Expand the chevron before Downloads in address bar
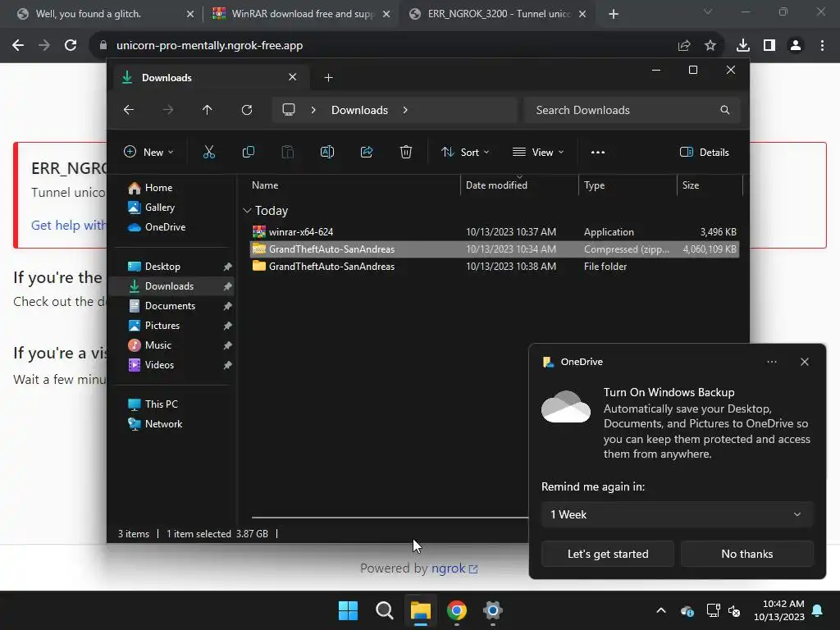The width and height of the screenshot is (840, 630). click(x=313, y=110)
